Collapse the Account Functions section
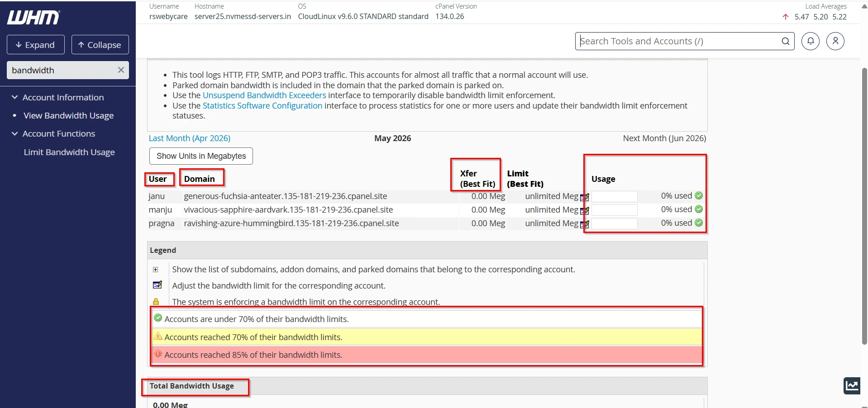Screen dimensions: 868x408 click(x=14, y=133)
